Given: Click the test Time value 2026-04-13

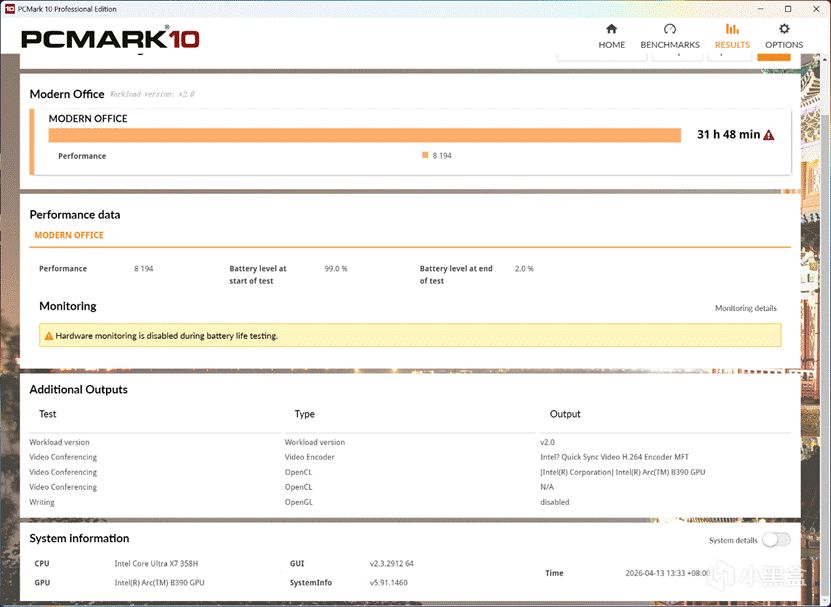Looking at the screenshot, I should pyautogui.click(x=667, y=573).
